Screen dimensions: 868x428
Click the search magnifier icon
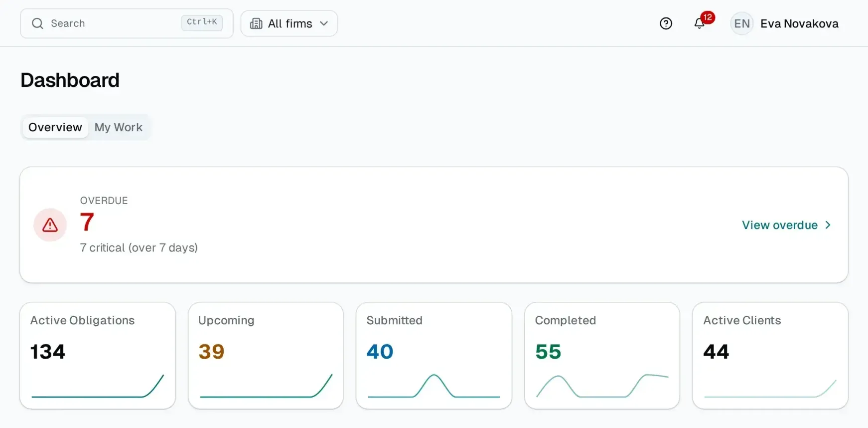(x=37, y=23)
